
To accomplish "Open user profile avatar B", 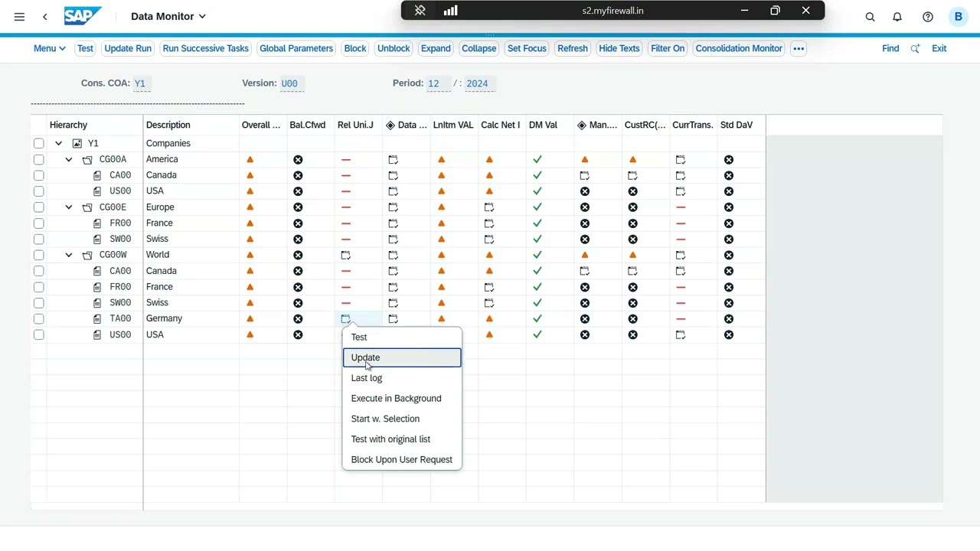I will tap(959, 16).
